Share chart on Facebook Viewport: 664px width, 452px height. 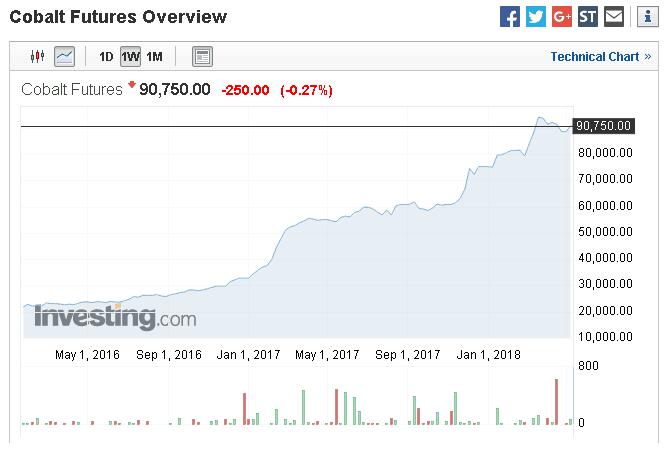510,17
